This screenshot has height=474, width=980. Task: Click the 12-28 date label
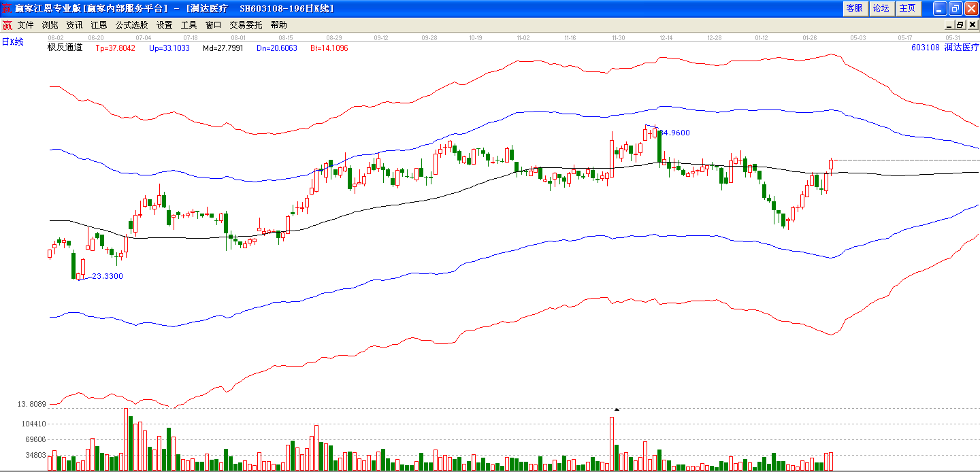coord(715,38)
